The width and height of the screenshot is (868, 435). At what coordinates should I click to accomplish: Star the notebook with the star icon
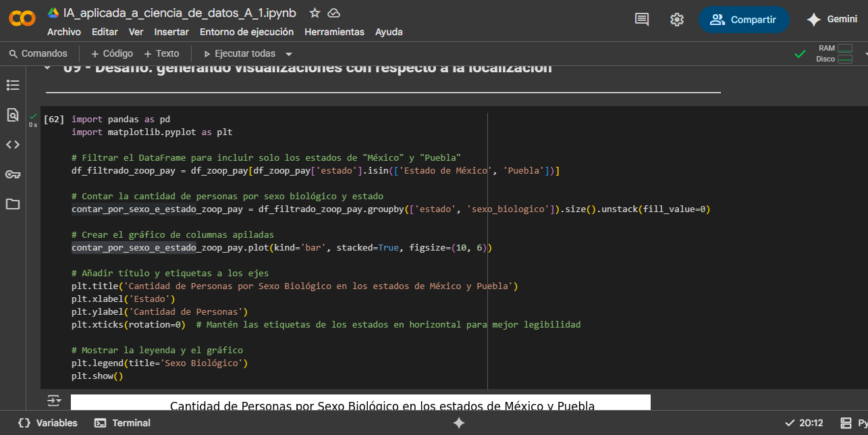(x=315, y=13)
